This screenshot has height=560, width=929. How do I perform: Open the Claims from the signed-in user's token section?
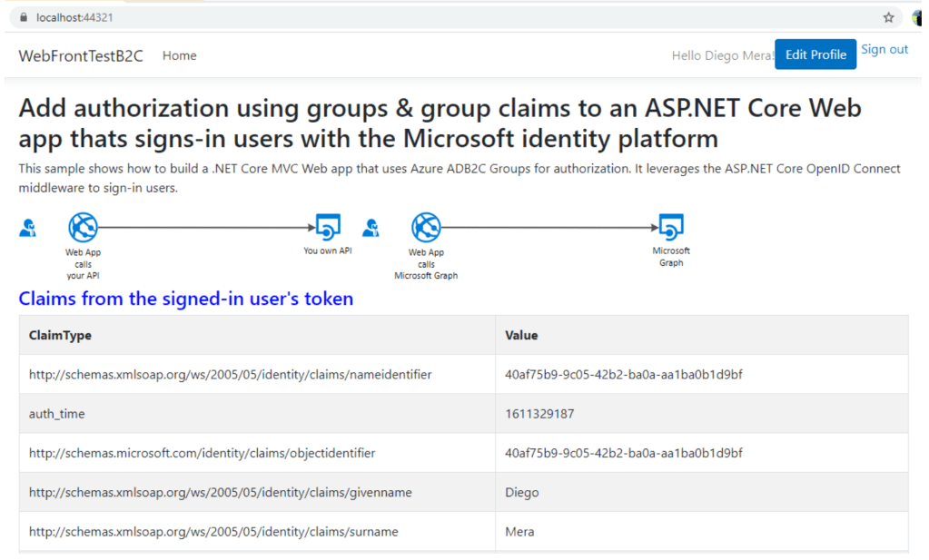[x=185, y=298]
